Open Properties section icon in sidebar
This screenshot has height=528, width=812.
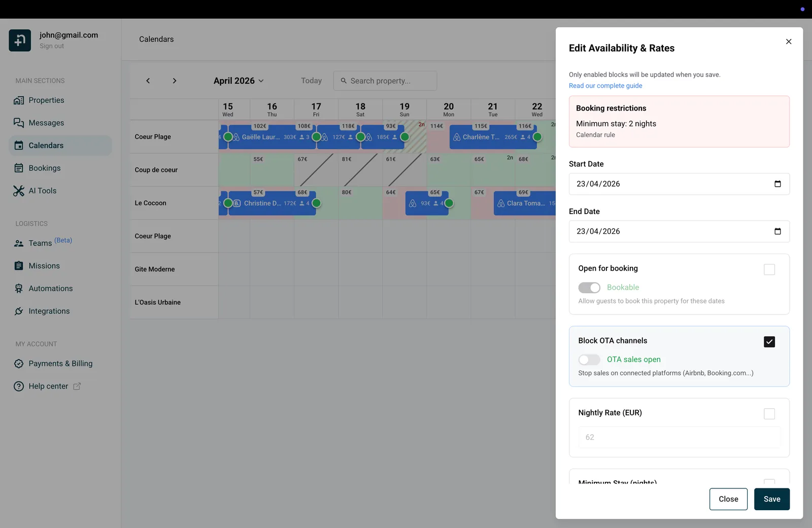coord(19,100)
